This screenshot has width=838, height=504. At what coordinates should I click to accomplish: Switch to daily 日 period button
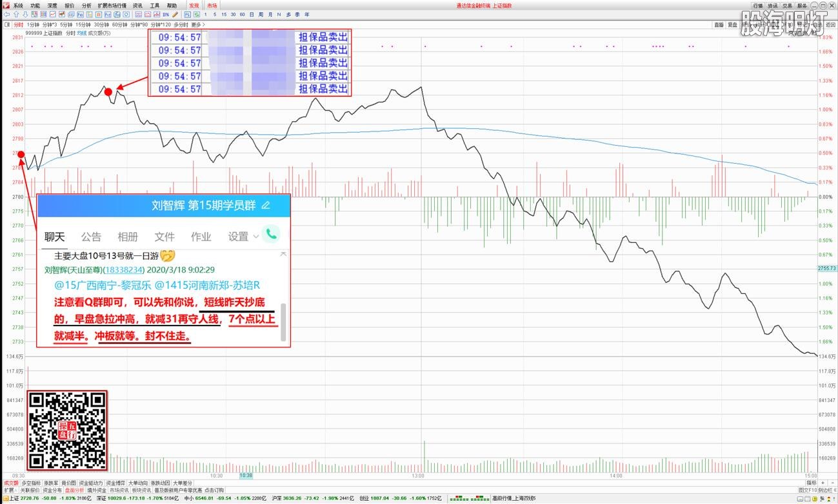(252, 14)
